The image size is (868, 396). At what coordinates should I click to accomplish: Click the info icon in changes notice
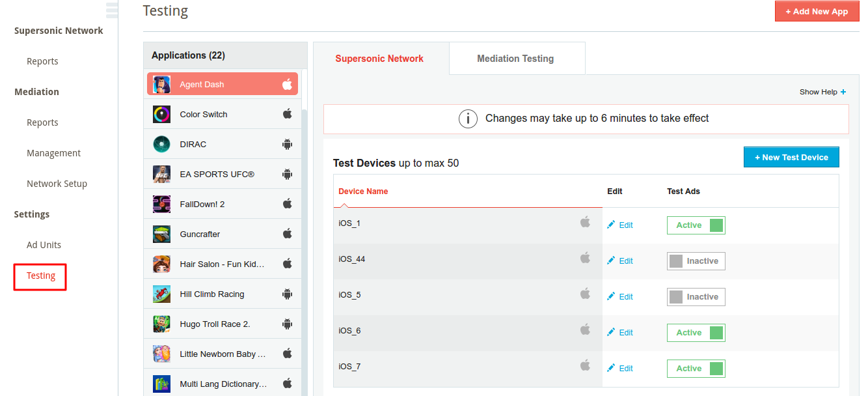pos(468,119)
